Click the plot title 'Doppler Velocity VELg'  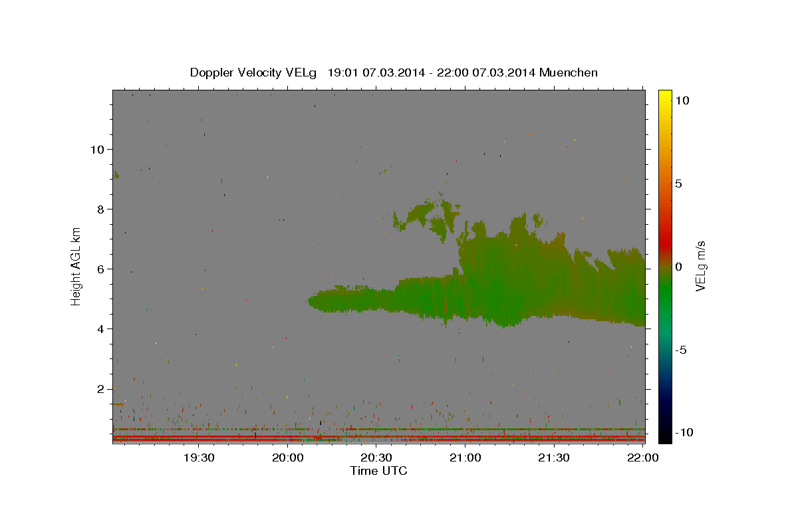pos(253,73)
